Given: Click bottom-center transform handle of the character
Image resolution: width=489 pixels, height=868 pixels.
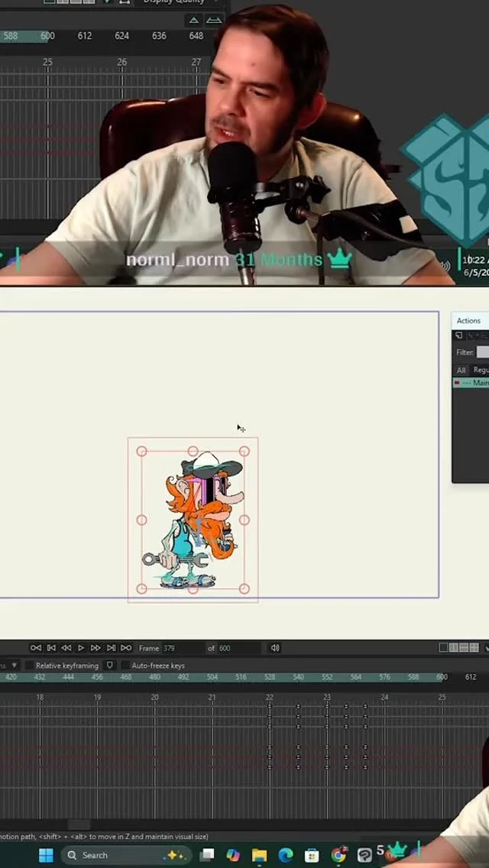Looking at the screenshot, I should 193,589.
